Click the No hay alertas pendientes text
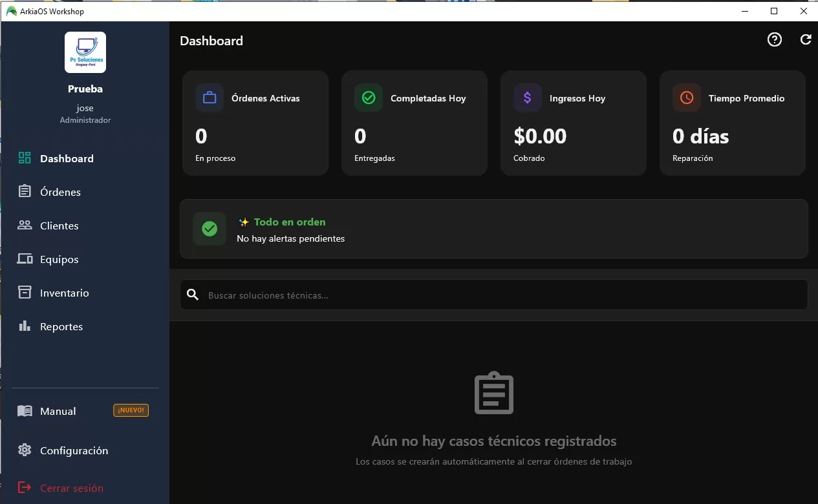The image size is (818, 504). pos(290,238)
